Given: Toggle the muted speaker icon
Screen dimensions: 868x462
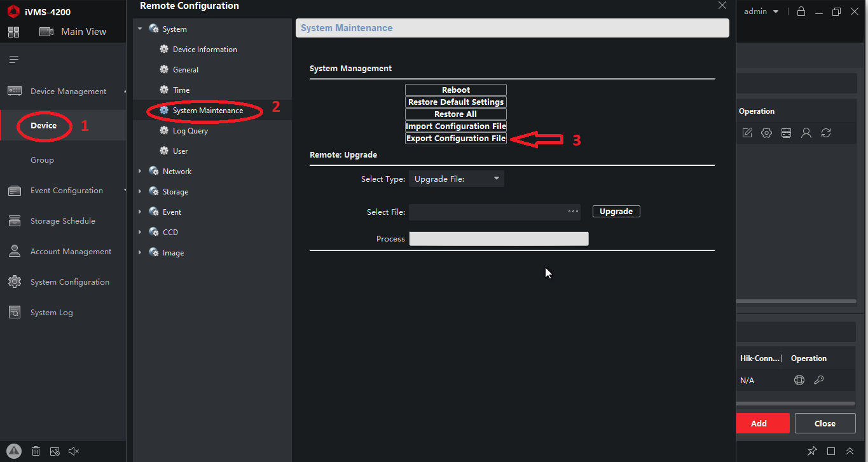Looking at the screenshot, I should 74,451.
